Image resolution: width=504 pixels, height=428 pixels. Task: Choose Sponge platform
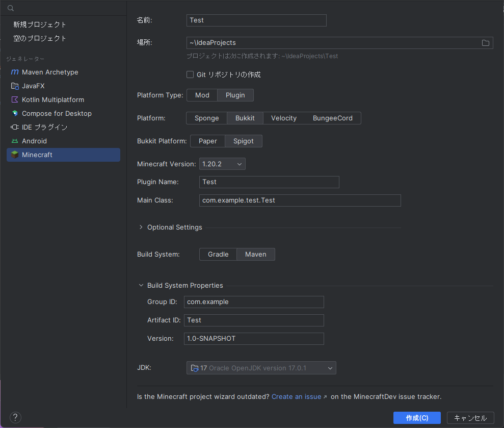pyautogui.click(x=207, y=118)
